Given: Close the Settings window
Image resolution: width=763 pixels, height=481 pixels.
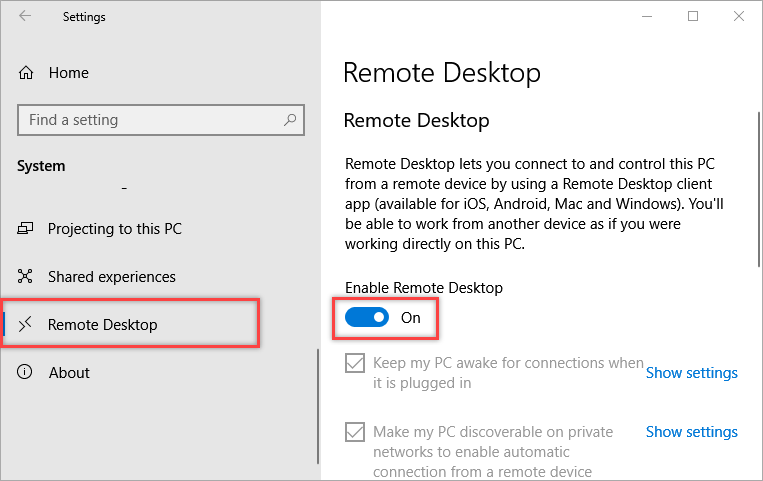Looking at the screenshot, I should (739, 17).
